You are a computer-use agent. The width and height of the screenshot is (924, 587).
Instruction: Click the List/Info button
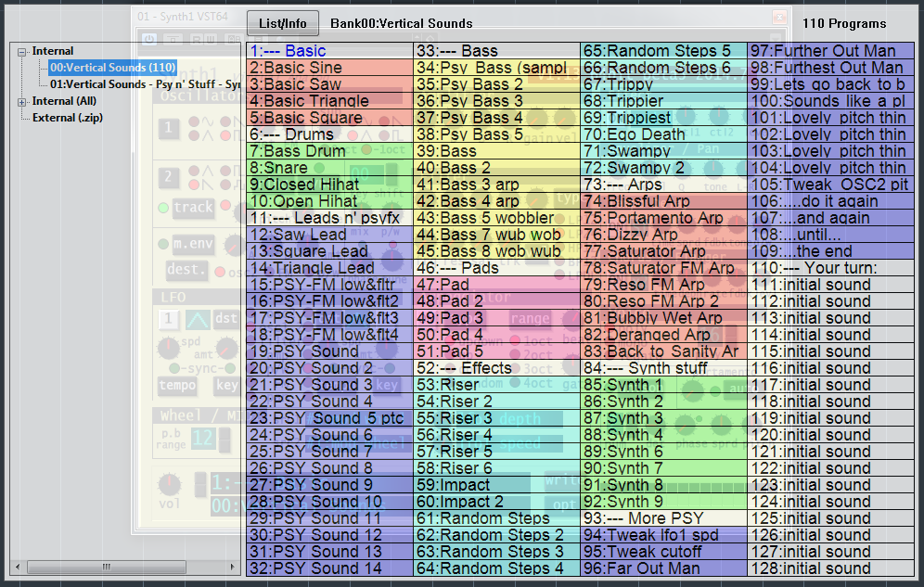click(282, 23)
